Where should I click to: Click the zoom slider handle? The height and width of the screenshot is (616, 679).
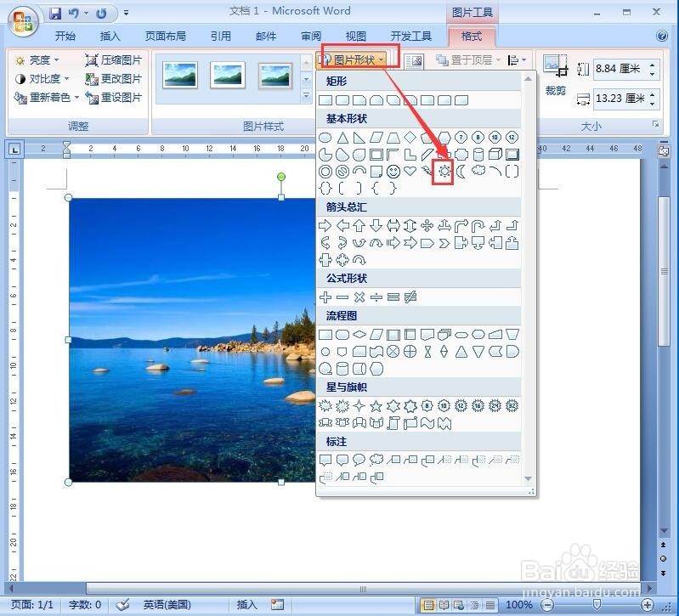[597, 604]
